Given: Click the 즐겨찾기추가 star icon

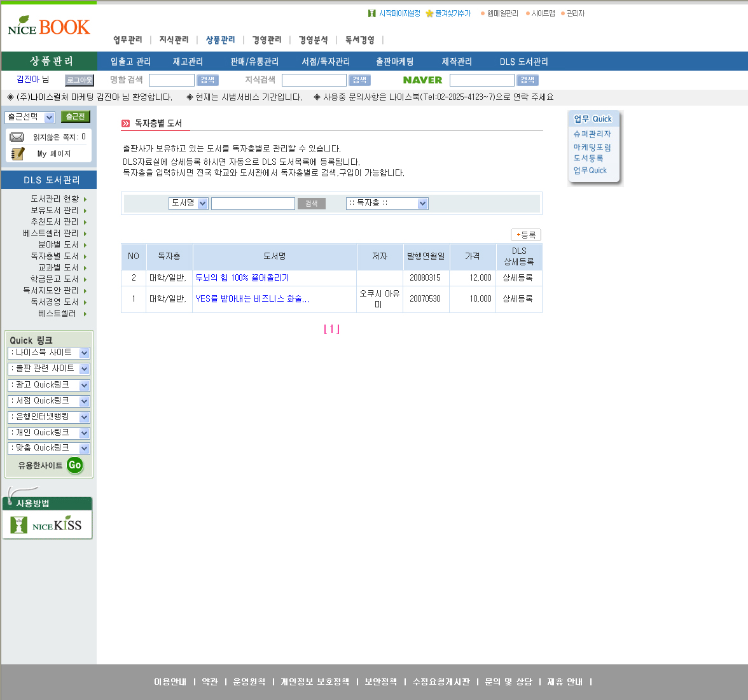Looking at the screenshot, I should 429,13.
